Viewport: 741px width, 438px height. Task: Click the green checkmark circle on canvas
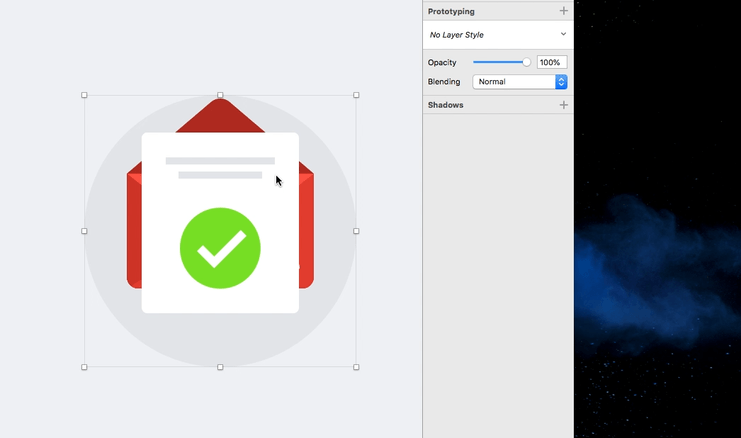point(220,248)
